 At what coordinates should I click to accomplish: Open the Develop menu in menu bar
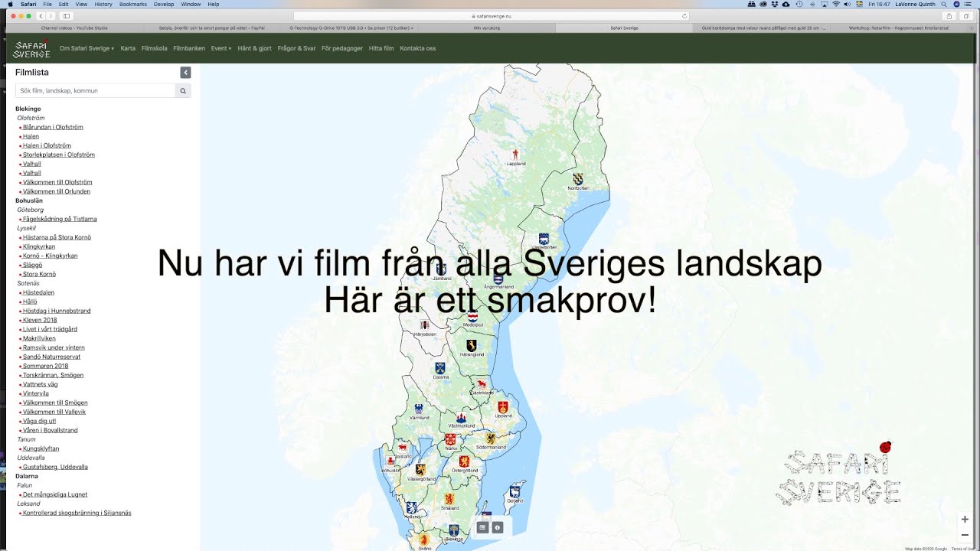click(164, 4)
